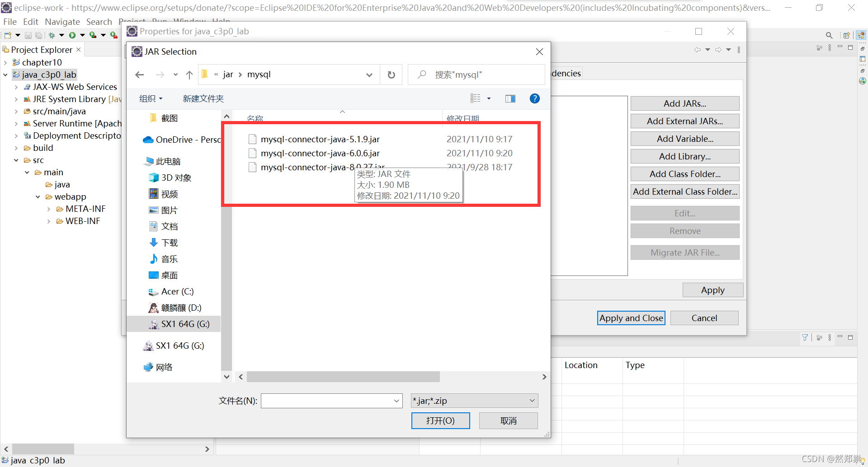
Task: Open the Navigate menu
Action: [62, 22]
